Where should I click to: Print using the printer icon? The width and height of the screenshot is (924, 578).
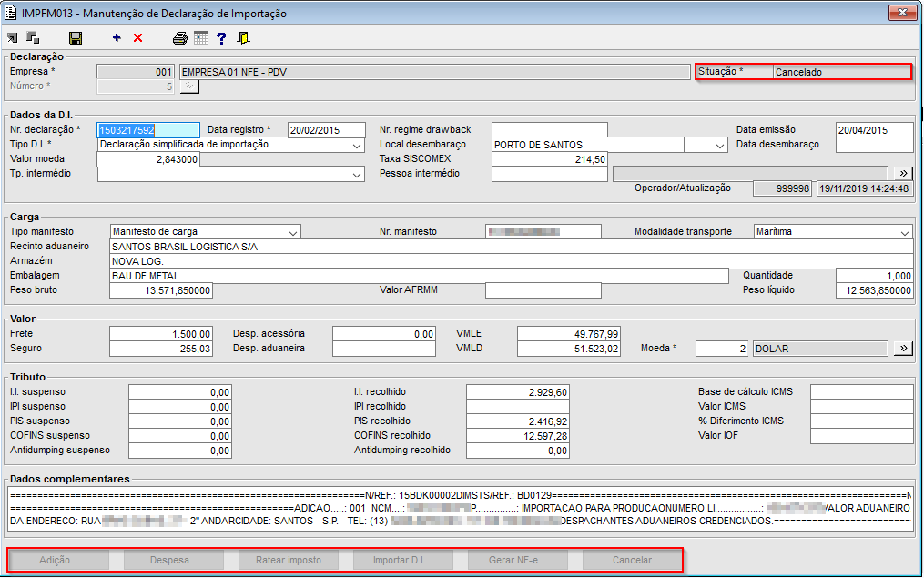[x=180, y=38]
